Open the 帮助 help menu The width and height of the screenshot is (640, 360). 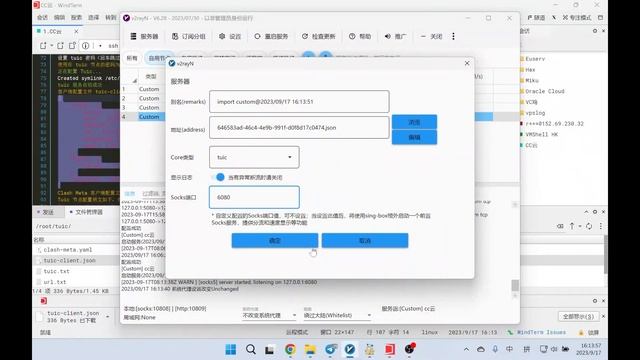coord(360,36)
